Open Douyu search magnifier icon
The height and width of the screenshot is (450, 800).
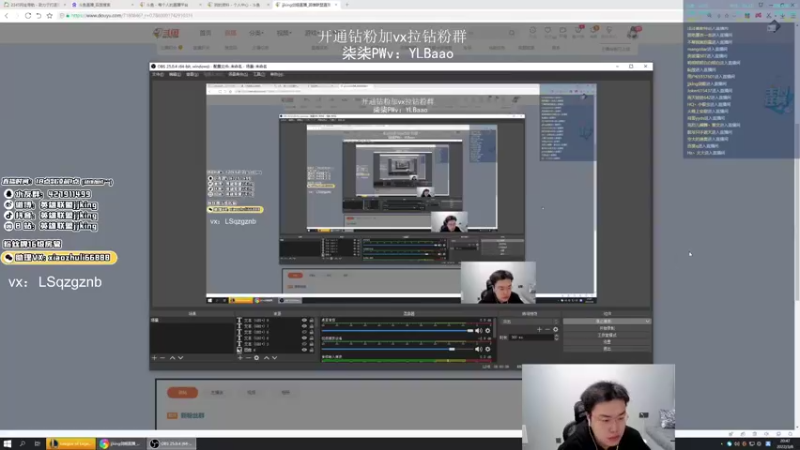point(512,33)
